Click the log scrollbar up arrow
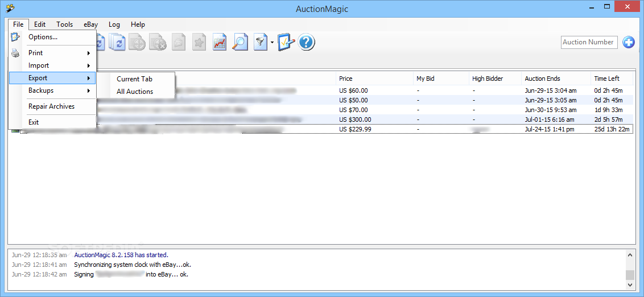644x297 pixels. point(630,255)
